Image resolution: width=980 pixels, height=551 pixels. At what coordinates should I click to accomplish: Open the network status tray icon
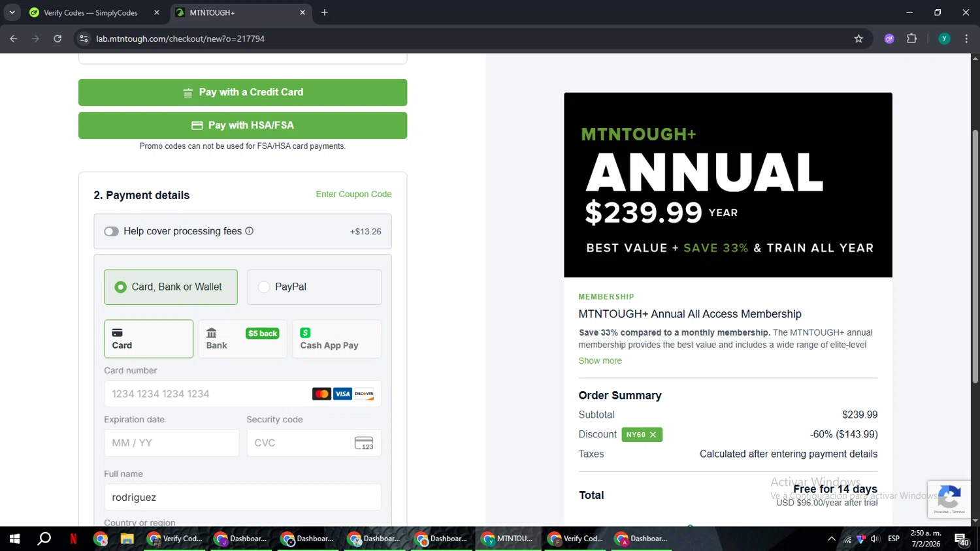point(847,539)
